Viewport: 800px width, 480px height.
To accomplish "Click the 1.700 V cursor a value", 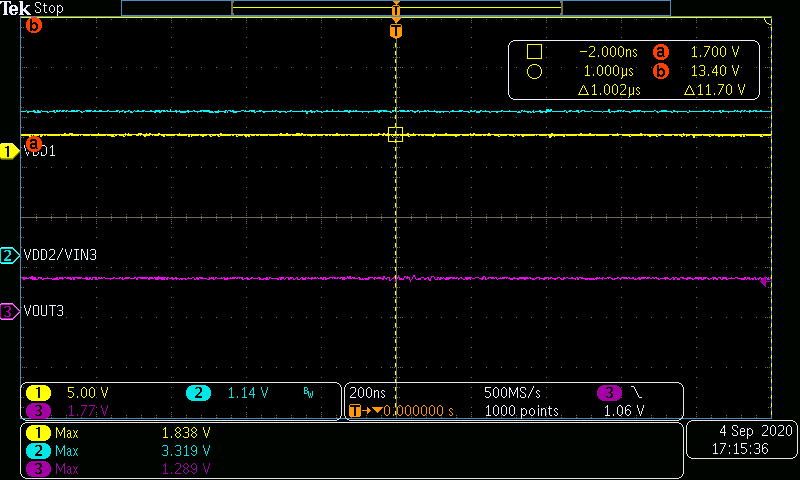I will 715,52.
